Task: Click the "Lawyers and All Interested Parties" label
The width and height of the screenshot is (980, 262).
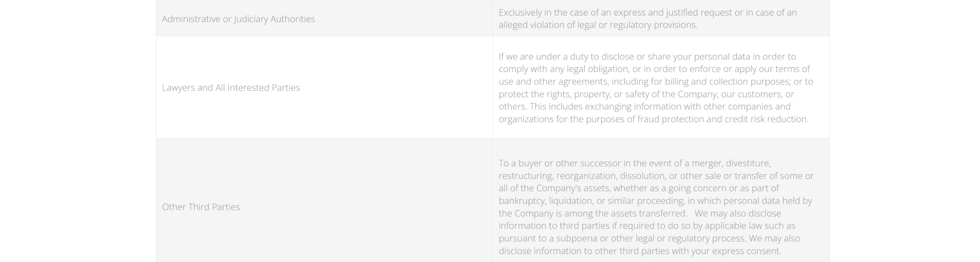Action: coord(230,88)
